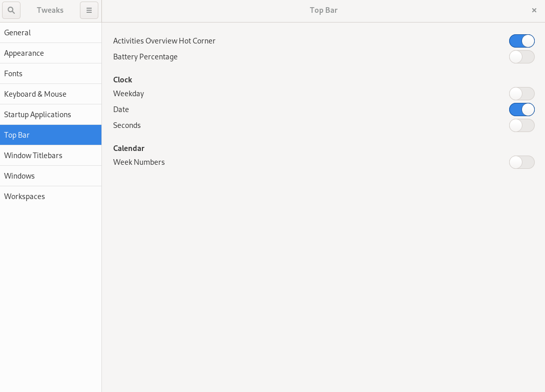545x392 pixels.
Task: Switch to the Fonts section
Action: click(x=13, y=74)
